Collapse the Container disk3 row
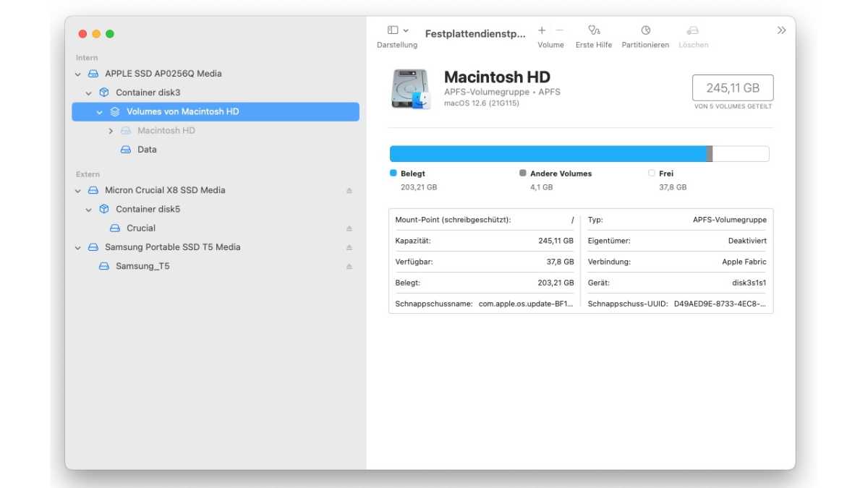 click(89, 93)
